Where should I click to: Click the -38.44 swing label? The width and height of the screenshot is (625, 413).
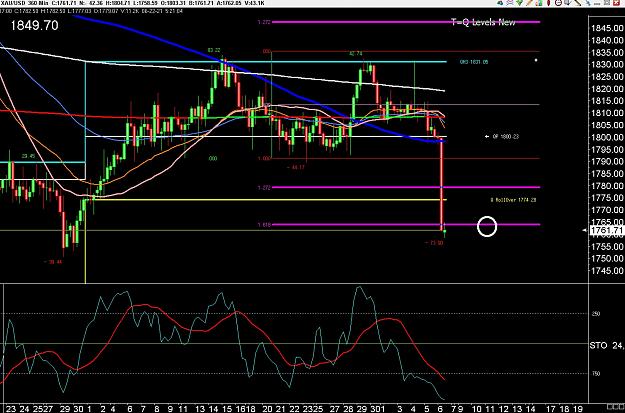53,262
